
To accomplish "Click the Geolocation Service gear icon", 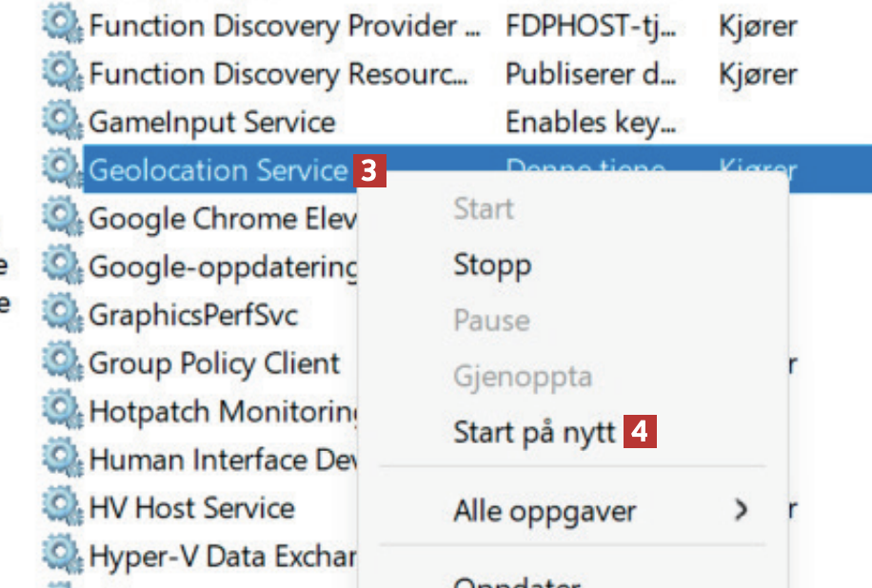I will tap(63, 169).
